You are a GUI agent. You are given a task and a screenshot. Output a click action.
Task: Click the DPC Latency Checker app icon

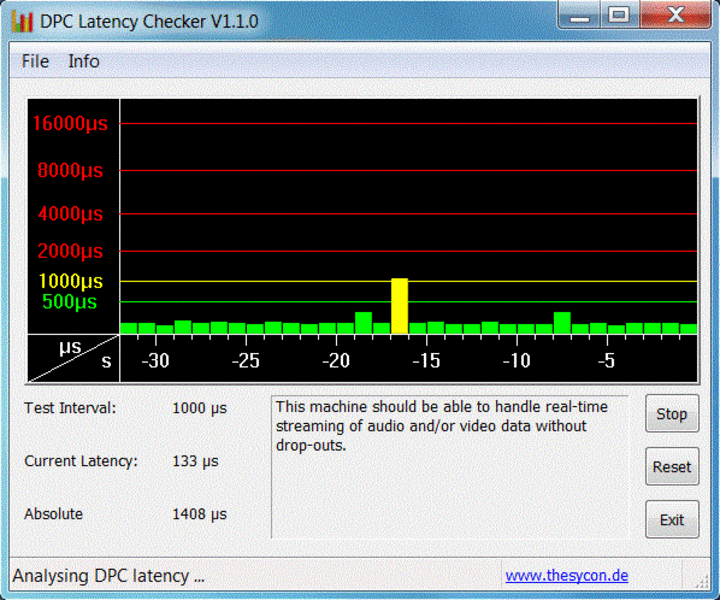click(22, 21)
